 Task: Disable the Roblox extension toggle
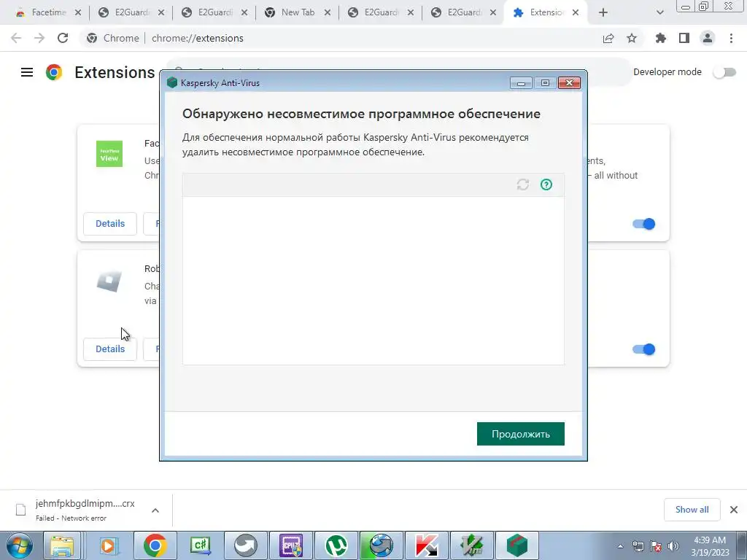click(643, 349)
